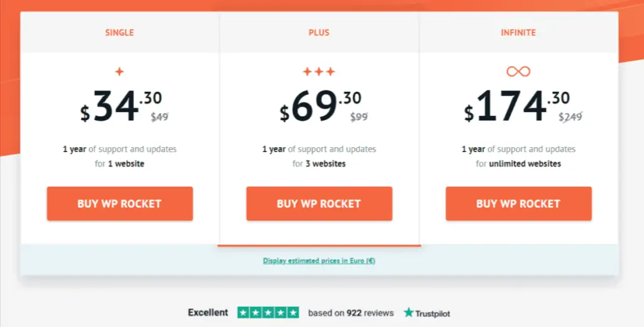Click the struck-through $249 original price
This screenshot has width=644, height=327.
coord(570,117)
